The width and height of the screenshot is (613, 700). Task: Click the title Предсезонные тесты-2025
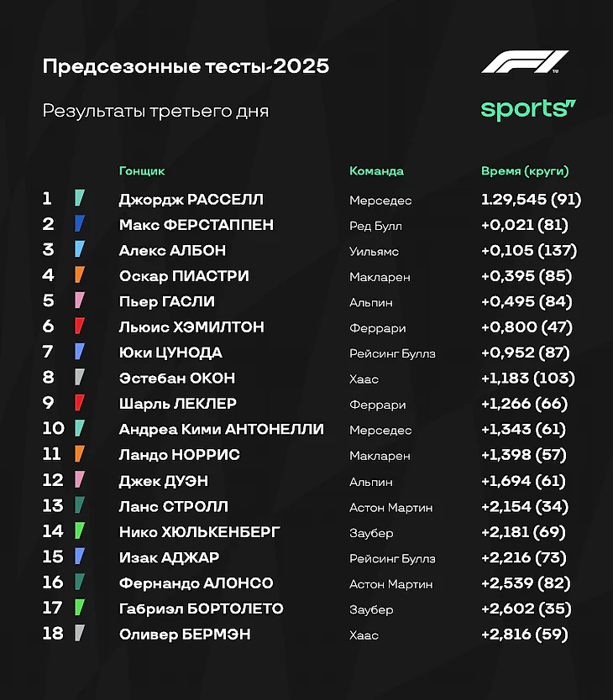[186, 66]
